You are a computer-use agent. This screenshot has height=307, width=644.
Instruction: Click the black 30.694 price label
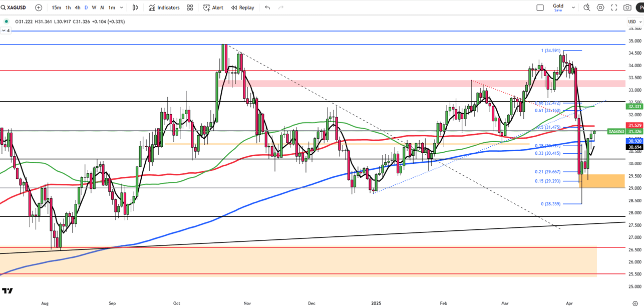click(634, 147)
